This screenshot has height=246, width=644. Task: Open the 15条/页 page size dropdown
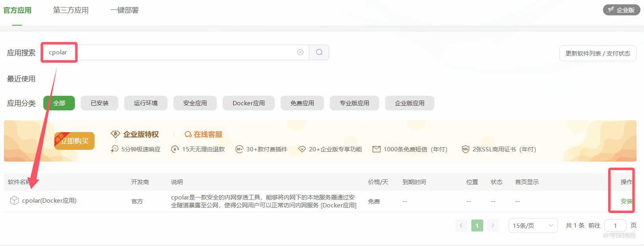point(533,225)
